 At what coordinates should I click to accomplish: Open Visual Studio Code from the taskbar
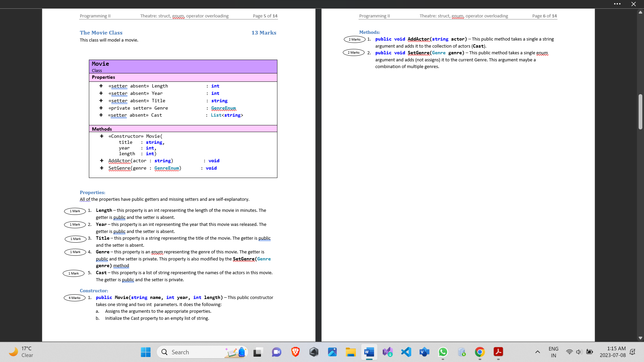point(406,352)
